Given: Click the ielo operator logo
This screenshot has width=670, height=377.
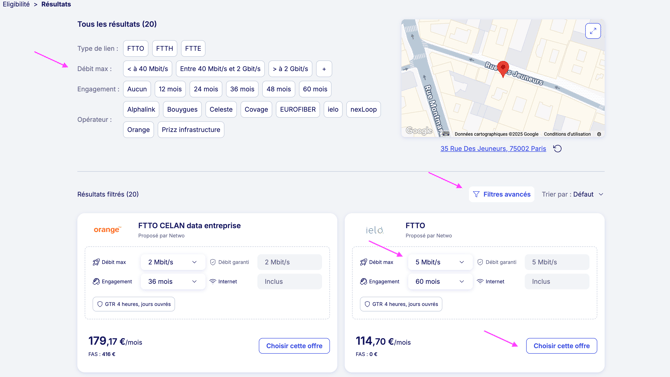Looking at the screenshot, I should click(x=374, y=230).
